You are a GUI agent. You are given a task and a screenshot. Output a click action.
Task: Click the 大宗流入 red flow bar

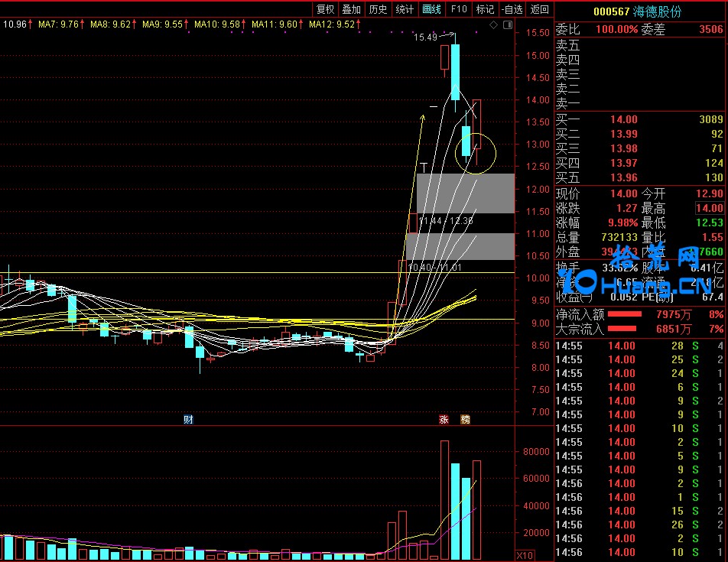tap(622, 329)
